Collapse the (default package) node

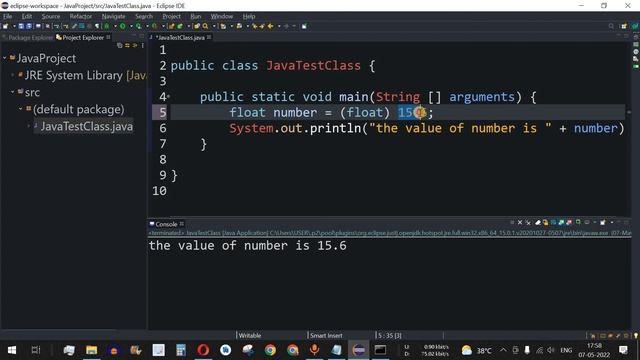(20, 109)
